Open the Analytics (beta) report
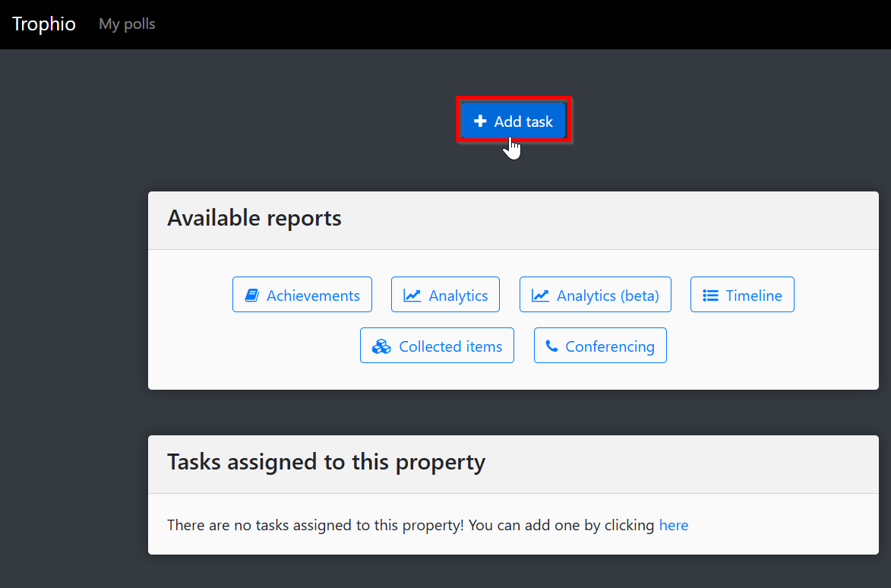 (x=596, y=295)
